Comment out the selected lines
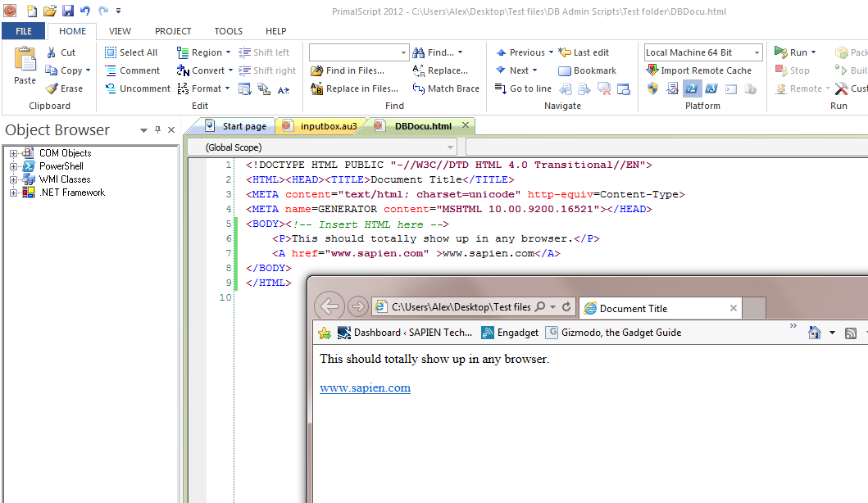Screen dimensions: 868x503 [132, 70]
